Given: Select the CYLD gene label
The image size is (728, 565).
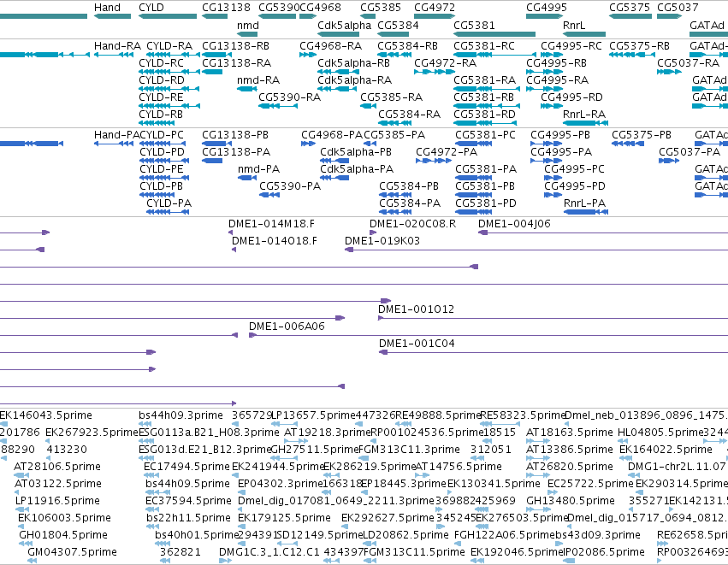Looking at the screenshot, I should (x=151, y=8).
